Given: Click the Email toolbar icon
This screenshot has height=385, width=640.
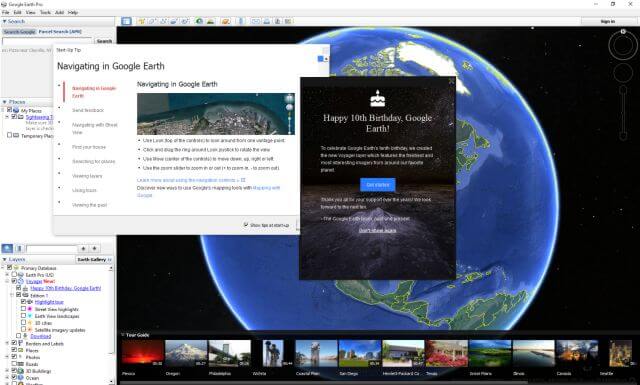Looking at the screenshot, I should pos(256,21).
